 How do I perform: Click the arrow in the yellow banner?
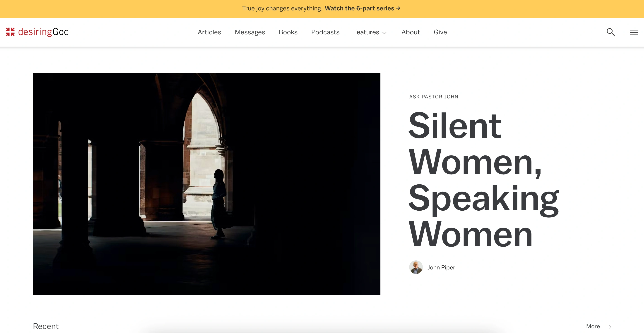[x=398, y=8]
